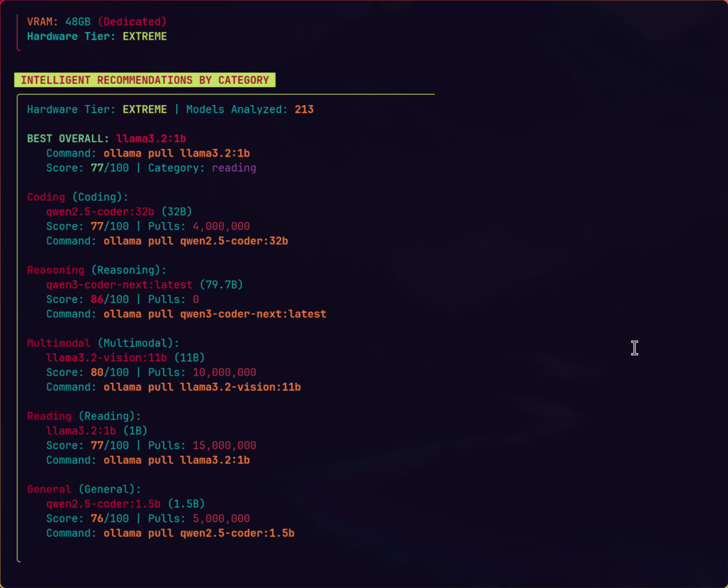Click 'Score: 77/100' in Reading section
This screenshot has width=728, height=588.
point(87,446)
